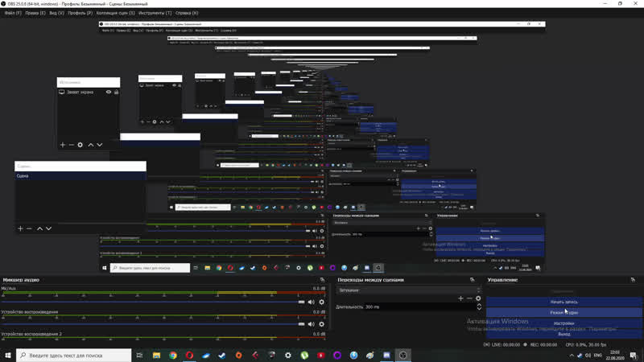The image size is (644, 362).
Task: Select Сцена in Scenes dock
Action: coord(80,176)
